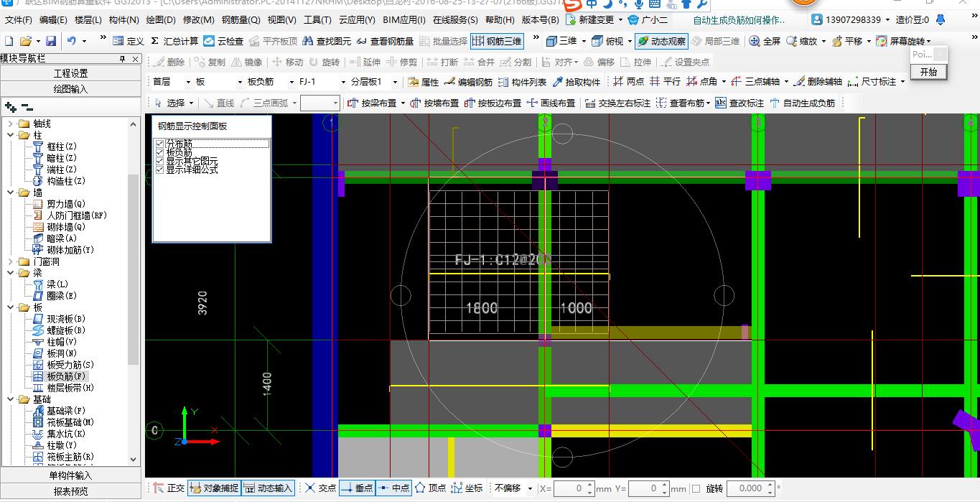Run 汇总计算 summary calculation

(174, 41)
